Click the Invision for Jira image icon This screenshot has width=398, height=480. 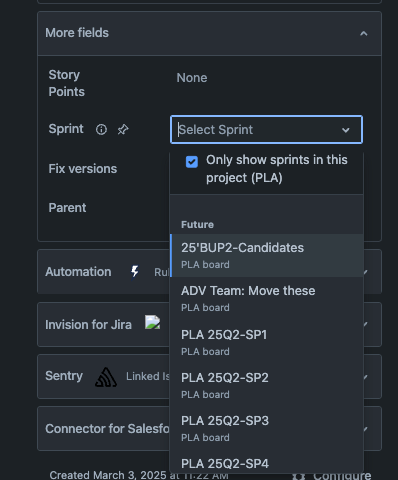point(153,322)
